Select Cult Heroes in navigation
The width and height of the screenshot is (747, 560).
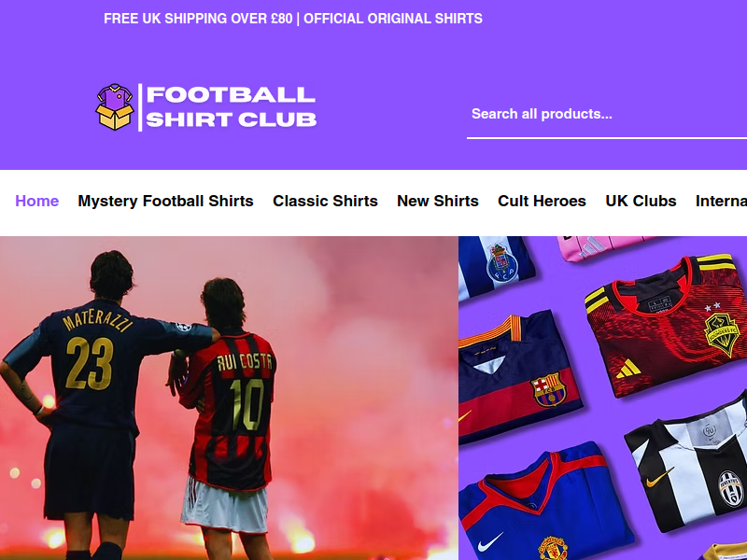tap(542, 201)
